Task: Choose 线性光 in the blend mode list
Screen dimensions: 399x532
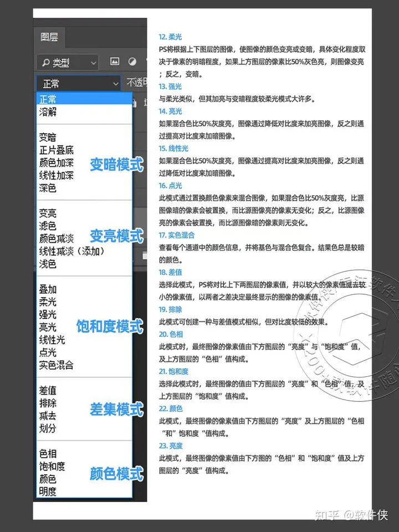Action: (x=52, y=340)
